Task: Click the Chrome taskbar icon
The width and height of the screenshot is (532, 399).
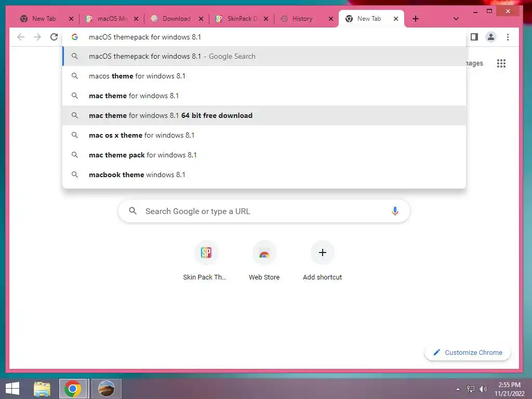Action: pos(73,389)
